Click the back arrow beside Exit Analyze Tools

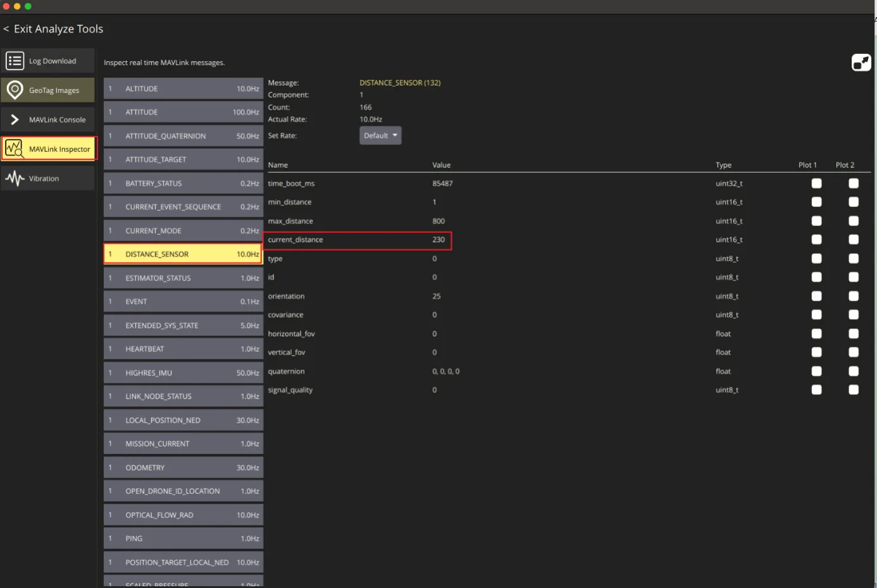click(6, 29)
